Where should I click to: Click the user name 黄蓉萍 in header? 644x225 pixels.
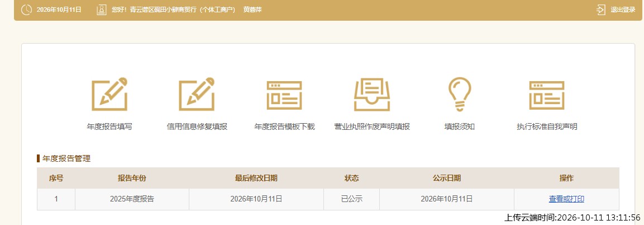click(252, 10)
